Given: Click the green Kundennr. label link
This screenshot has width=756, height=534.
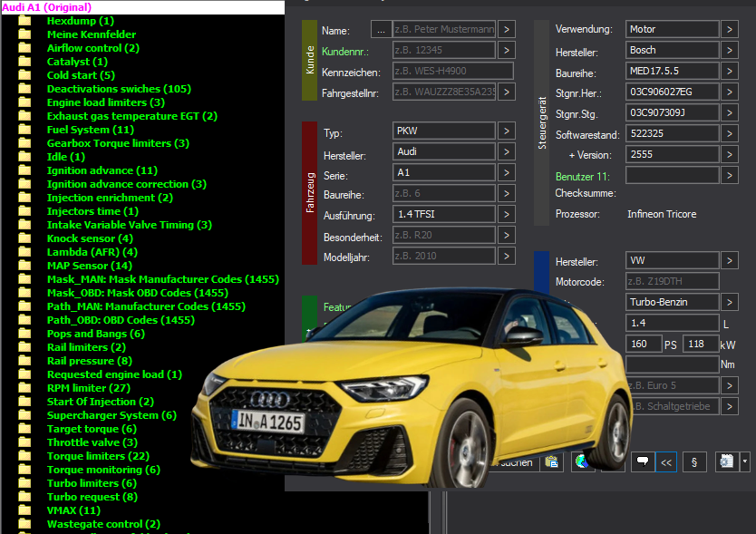Looking at the screenshot, I should [344, 52].
